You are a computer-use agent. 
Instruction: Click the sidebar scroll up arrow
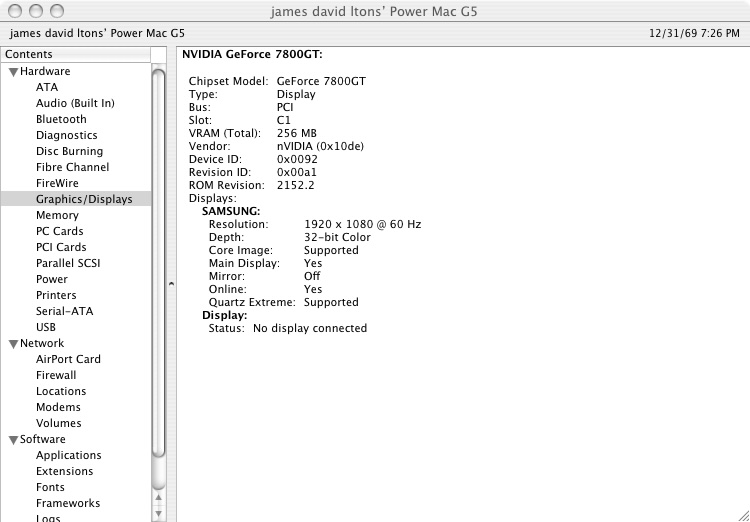click(158, 498)
